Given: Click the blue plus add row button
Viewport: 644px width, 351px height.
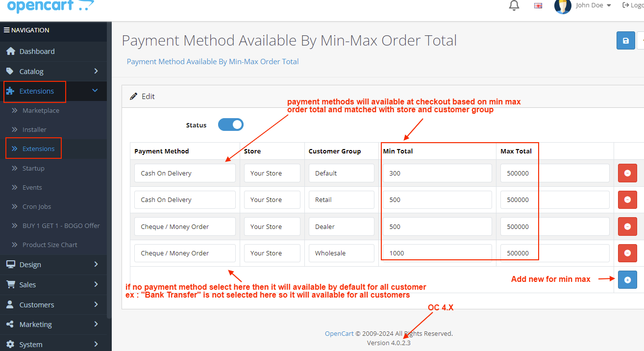Looking at the screenshot, I should click(x=627, y=279).
